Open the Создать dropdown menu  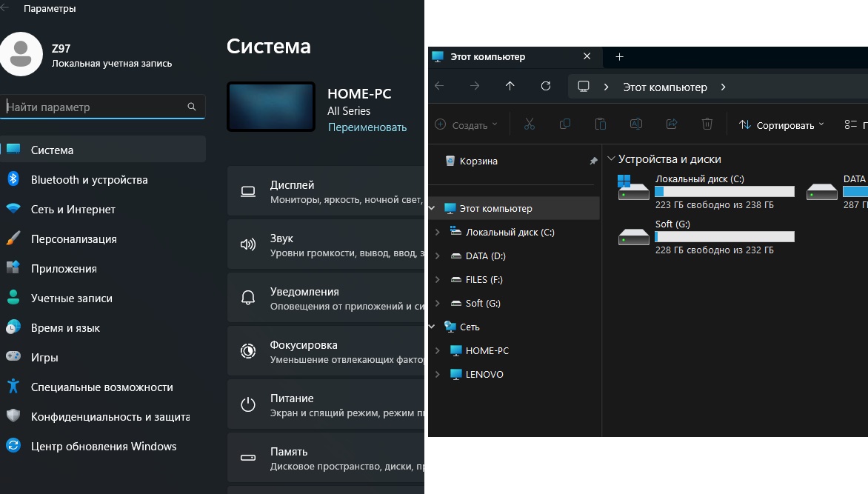(466, 125)
